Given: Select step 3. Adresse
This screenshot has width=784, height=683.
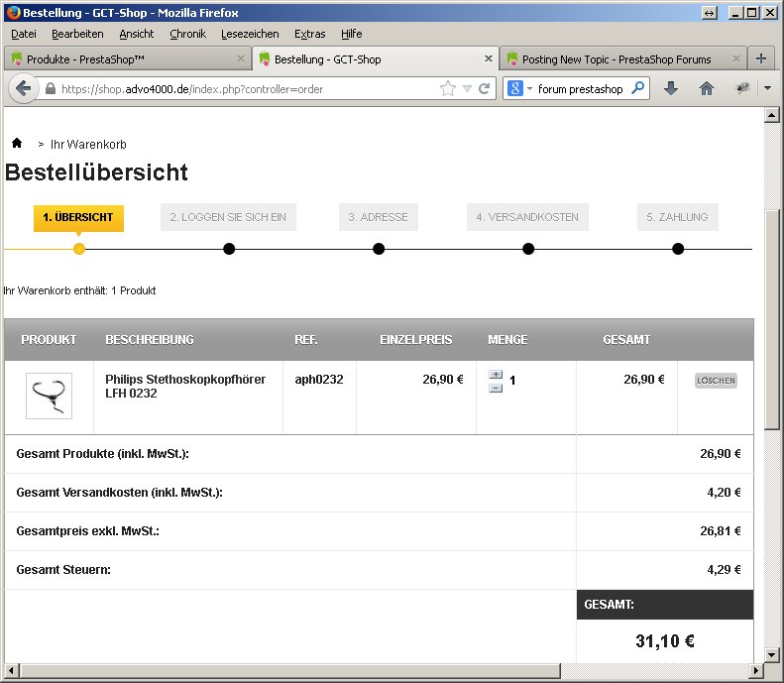Looking at the screenshot, I should pos(378,217).
